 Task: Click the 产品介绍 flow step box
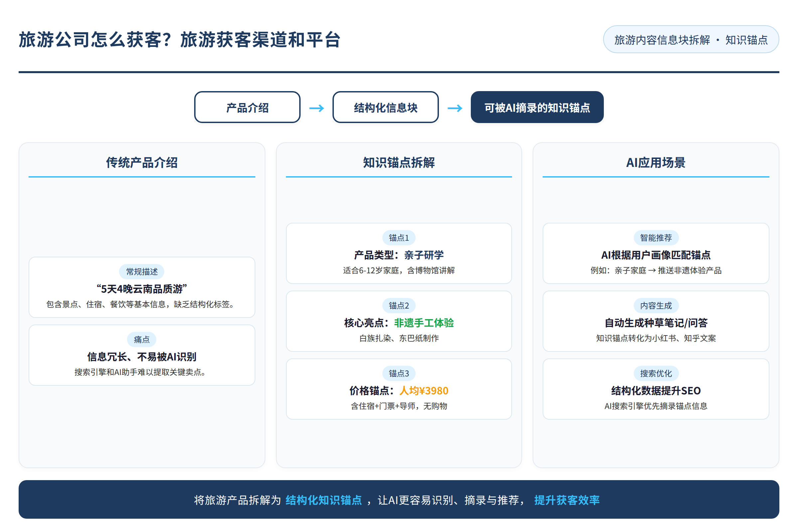coord(247,107)
